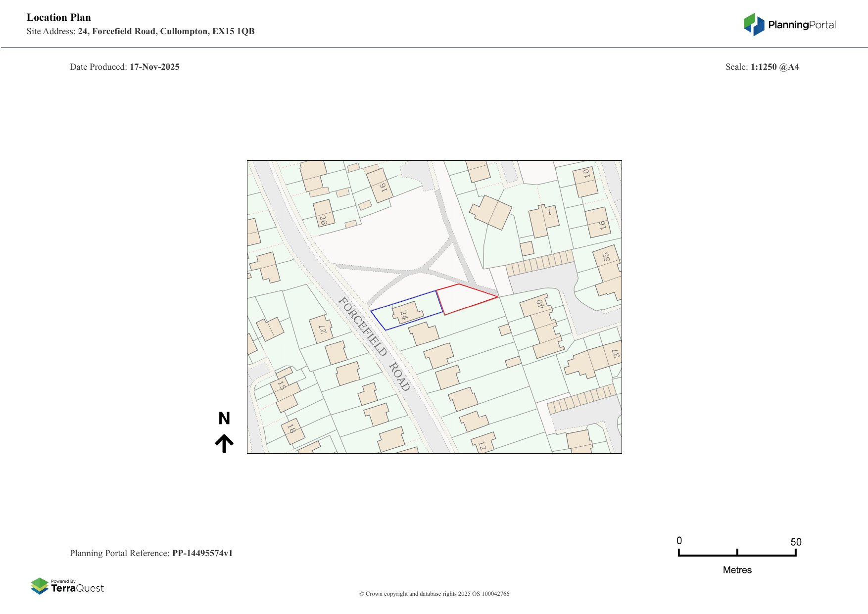Image resolution: width=868 pixels, height=614 pixels.
Task: Click the Metres label under scale bar
Action: pyautogui.click(x=737, y=570)
